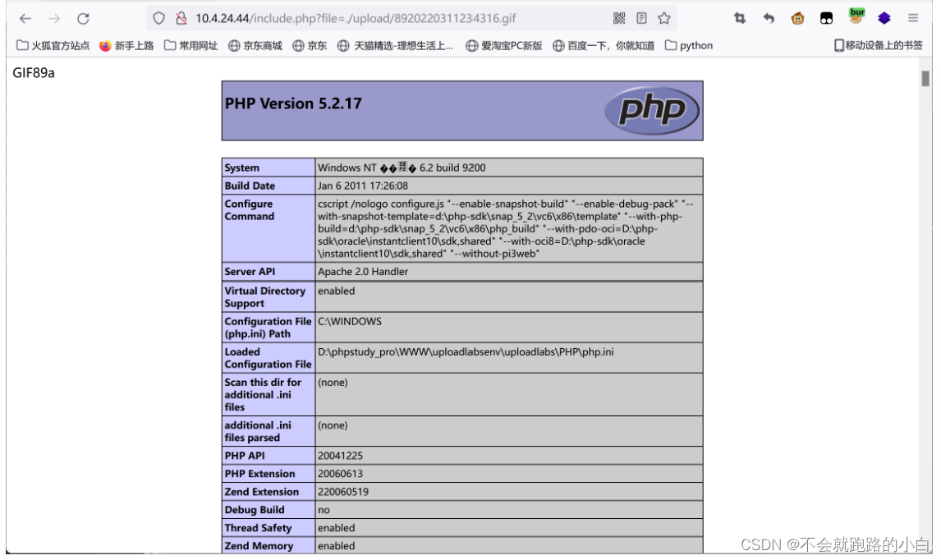The image size is (941, 560).
Task: Go back to the previous page
Action: point(25,19)
